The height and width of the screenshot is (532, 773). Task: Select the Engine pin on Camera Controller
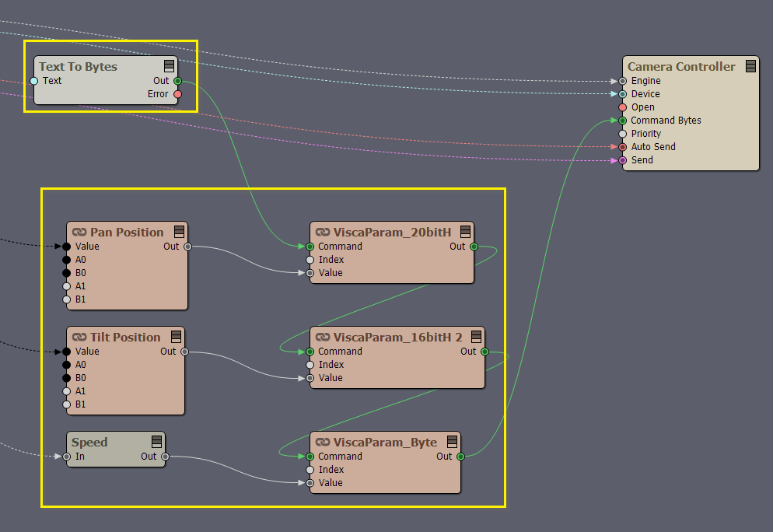[623, 81]
